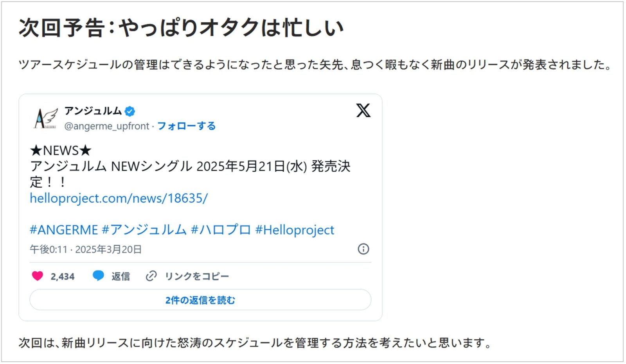Click the pink heart like icon
Screen dimensions: 626x364
(x=37, y=276)
